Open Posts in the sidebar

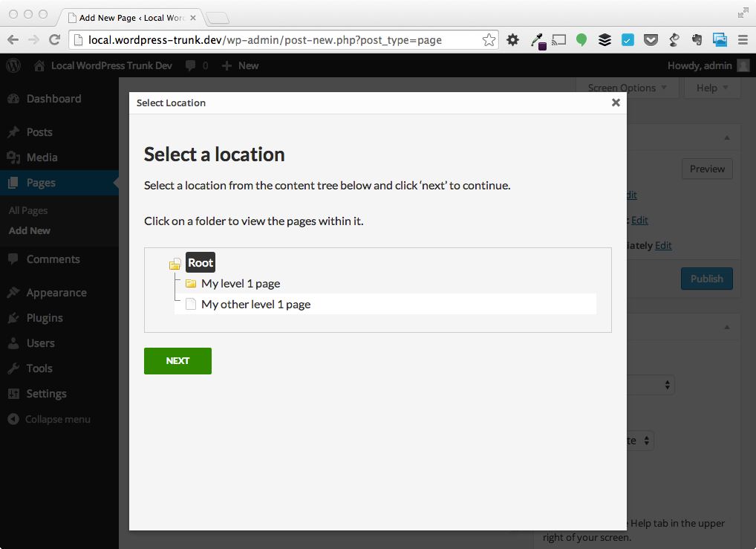pyautogui.click(x=39, y=132)
